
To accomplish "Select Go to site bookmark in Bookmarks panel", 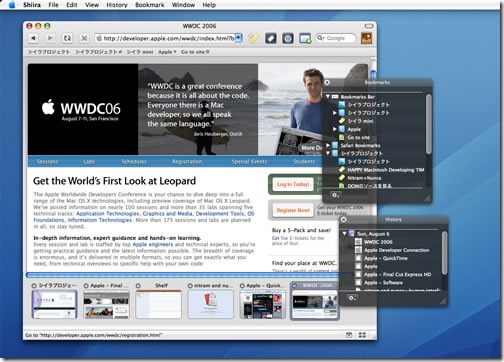I will tap(358, 137).
